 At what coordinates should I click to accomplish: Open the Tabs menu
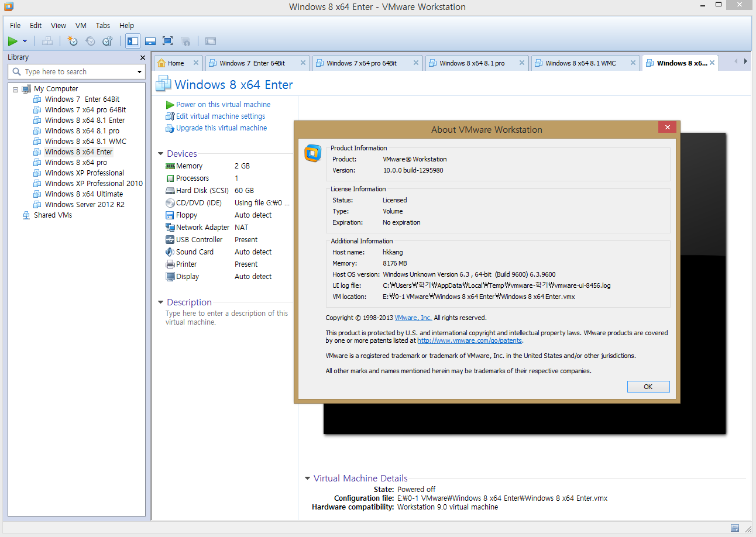[103, 26]
